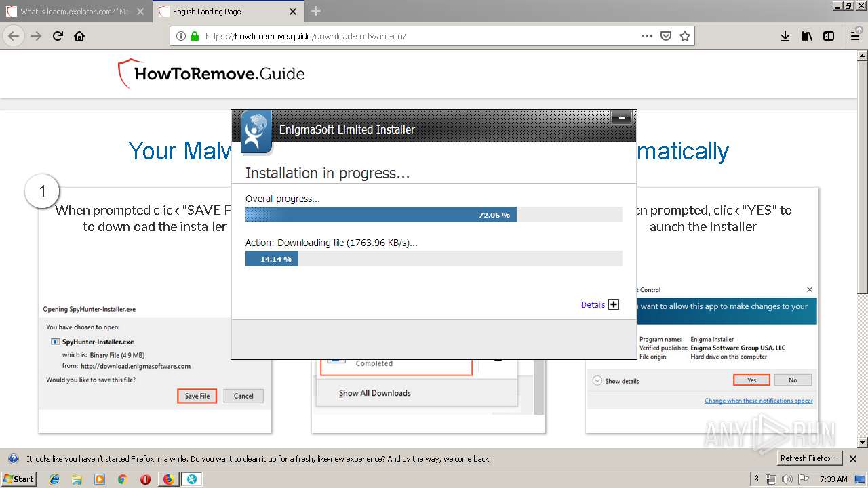868x488 pixels.
Task: Click the browser forward arrow
Action: [36, 36]
